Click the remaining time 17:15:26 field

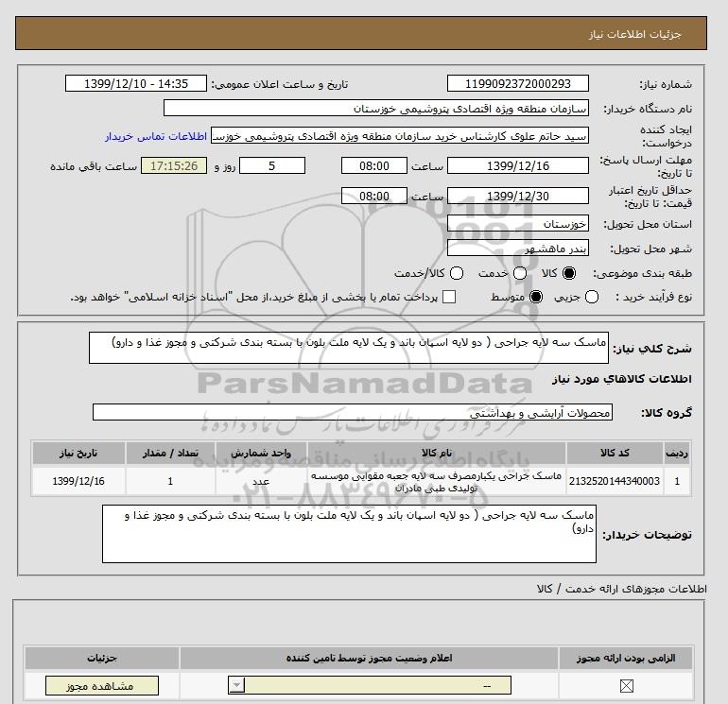(174, 165)
